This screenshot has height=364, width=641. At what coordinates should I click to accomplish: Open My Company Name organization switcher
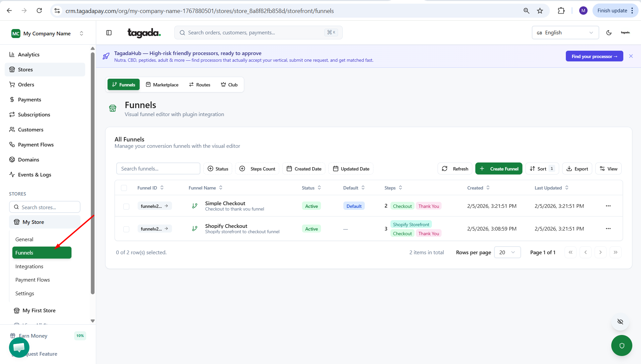(47, 33)
